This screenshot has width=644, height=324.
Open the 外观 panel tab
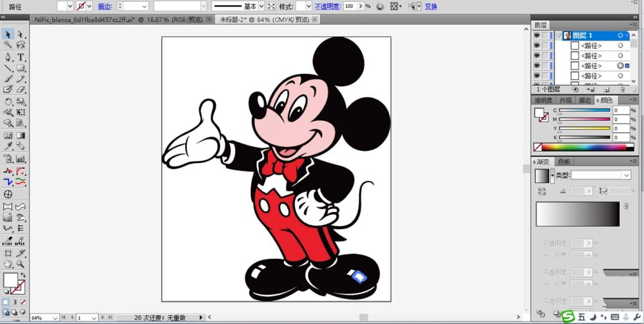pos(565,100)
